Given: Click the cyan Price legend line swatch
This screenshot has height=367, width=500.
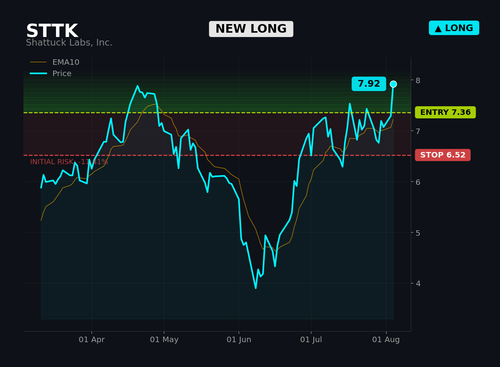Looking at the screenshot, I should point(38,73).
